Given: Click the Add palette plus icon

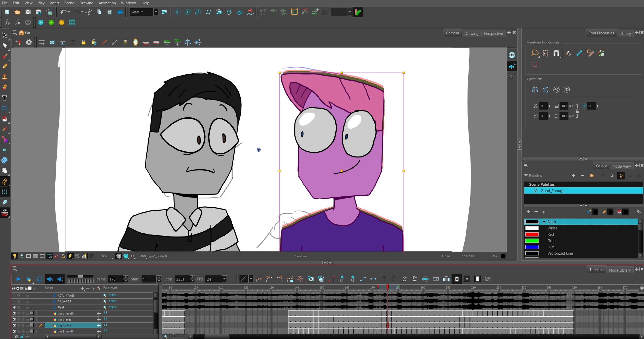Looking at the screenshot, I should 573,176.
